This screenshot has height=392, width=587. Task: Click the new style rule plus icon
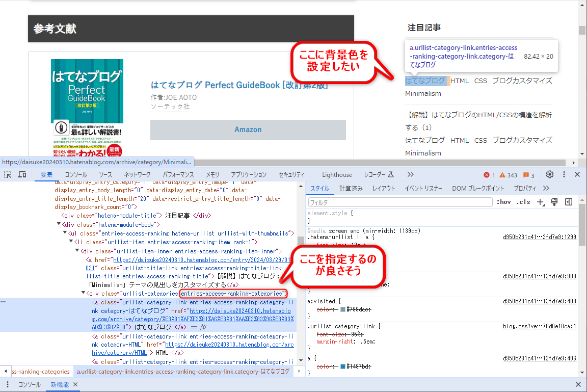[x=540, y=202]
